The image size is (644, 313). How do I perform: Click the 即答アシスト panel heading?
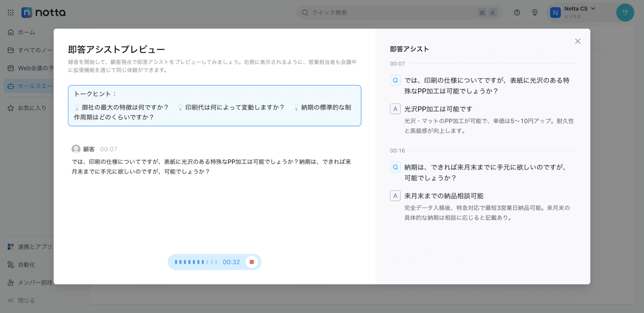tap(409, 49)
